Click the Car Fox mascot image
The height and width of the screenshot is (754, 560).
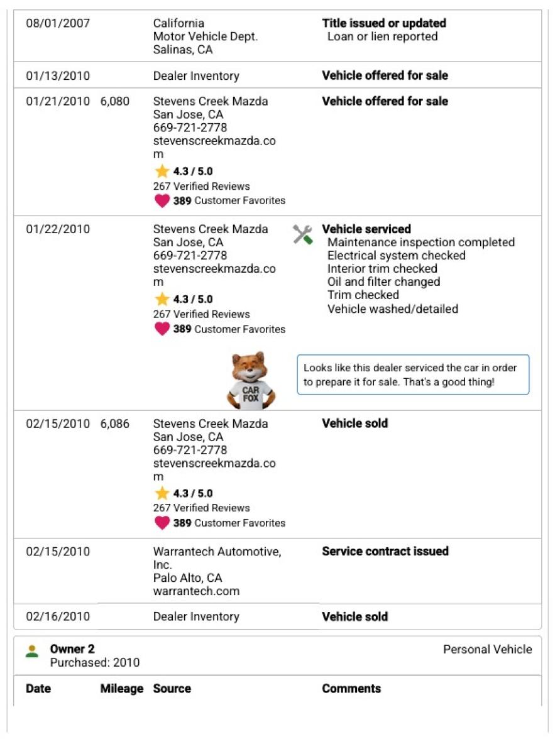(251, 381)
